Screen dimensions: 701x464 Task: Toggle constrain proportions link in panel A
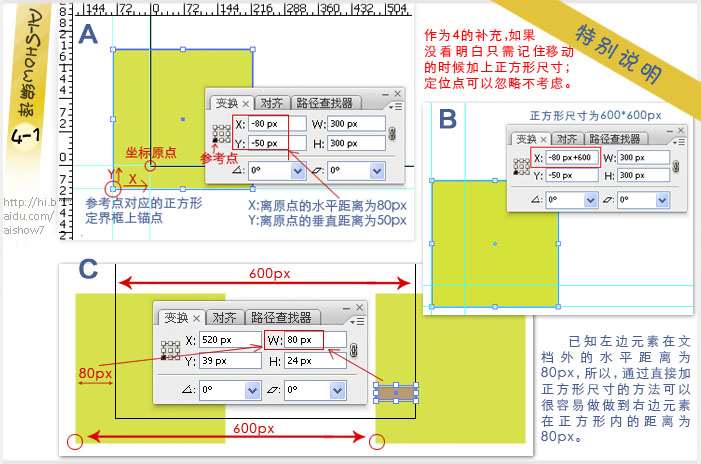392,133
